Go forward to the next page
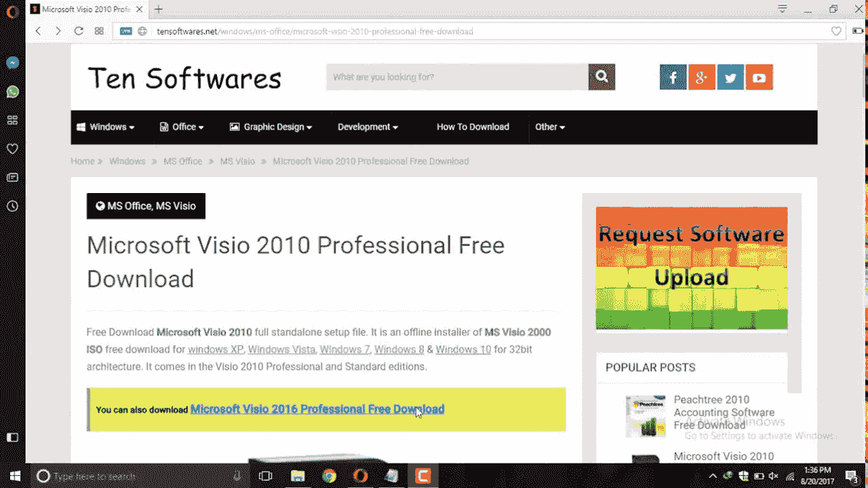The width and height of the screenshot is (868, 488). click(x=59, y=31)
